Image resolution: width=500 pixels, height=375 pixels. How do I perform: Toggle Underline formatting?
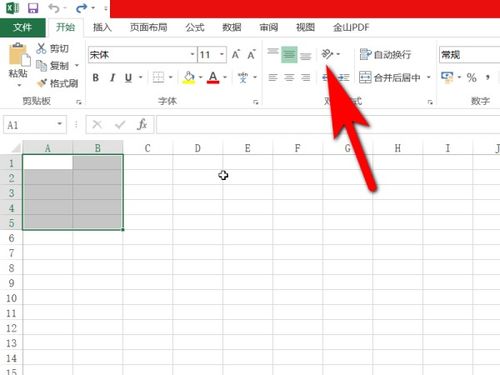[x=128, y=78]
